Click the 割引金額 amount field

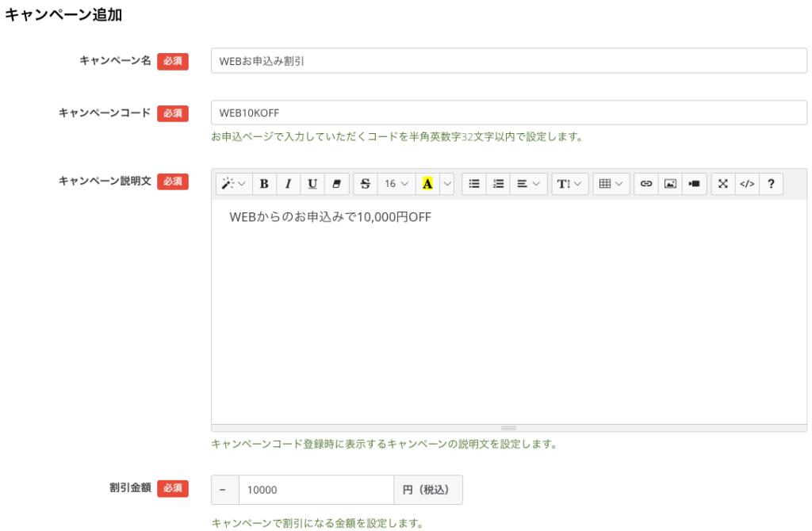pos(316,490)
